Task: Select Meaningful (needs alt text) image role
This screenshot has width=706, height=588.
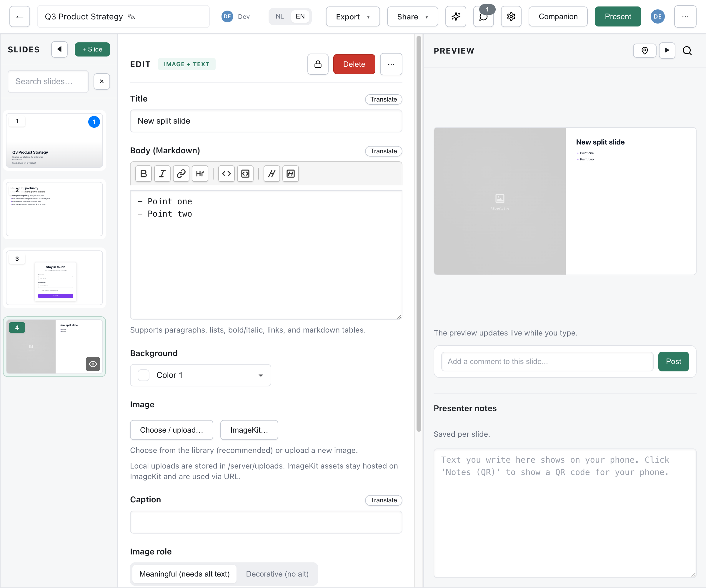Action: [184, 574]
